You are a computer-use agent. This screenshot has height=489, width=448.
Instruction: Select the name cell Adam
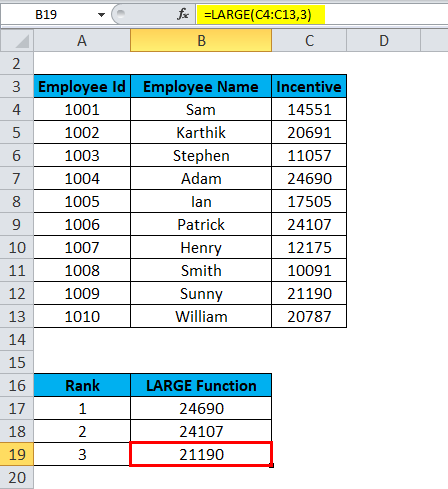201,178
